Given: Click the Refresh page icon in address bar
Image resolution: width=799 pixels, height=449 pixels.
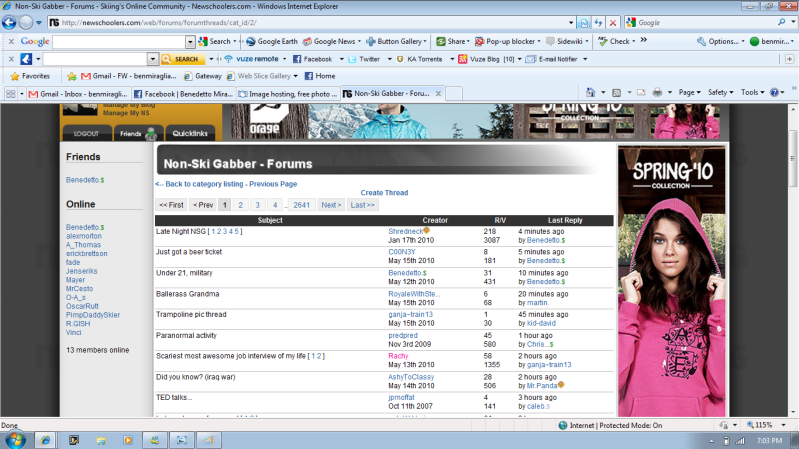Looking at the screenshot, I should pyautogui.click(x=598, y=22).
